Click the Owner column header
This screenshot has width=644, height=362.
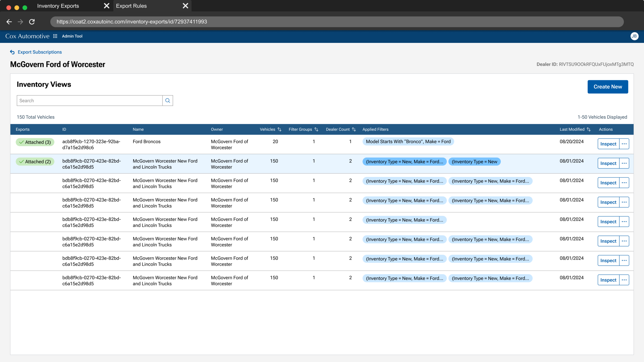(217, 129)
